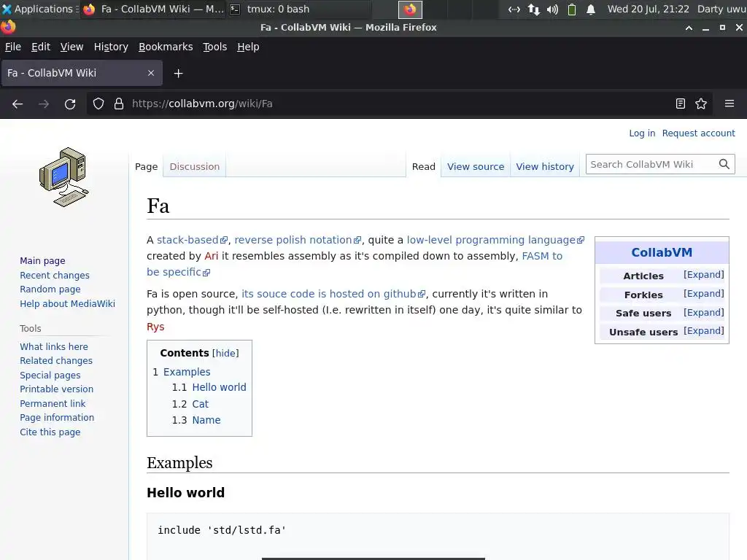
Task: Open the History menu
Action: point(111,47)
